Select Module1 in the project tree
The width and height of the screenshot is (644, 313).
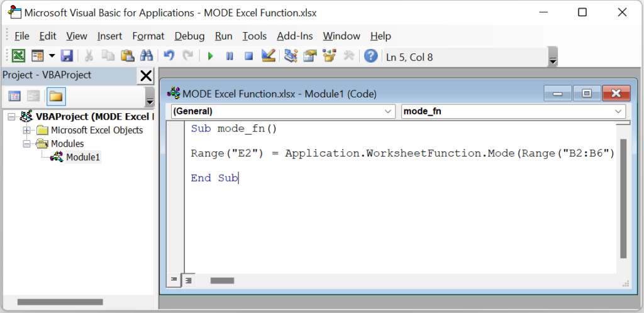pyautogui.click(x=83, y=157)
